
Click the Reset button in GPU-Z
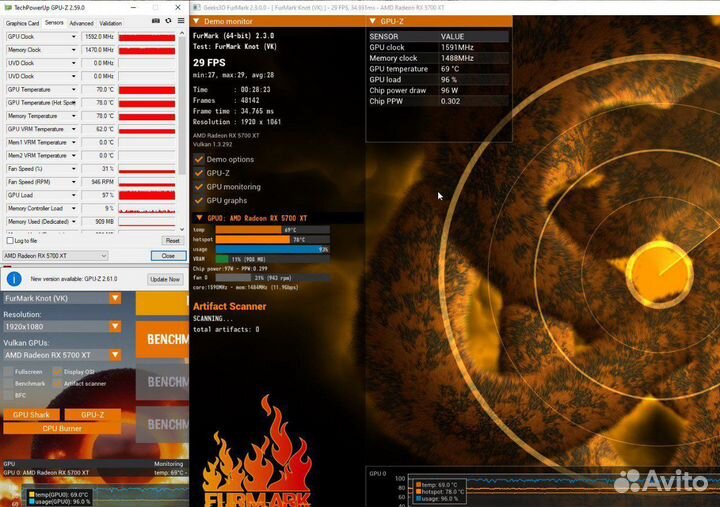click(173, 241)
